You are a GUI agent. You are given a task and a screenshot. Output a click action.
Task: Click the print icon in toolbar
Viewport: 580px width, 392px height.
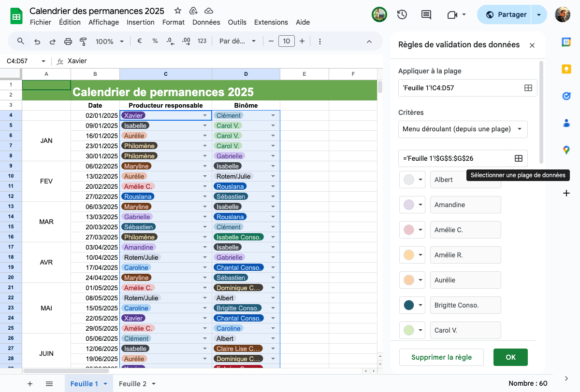(x=68, y=42)
